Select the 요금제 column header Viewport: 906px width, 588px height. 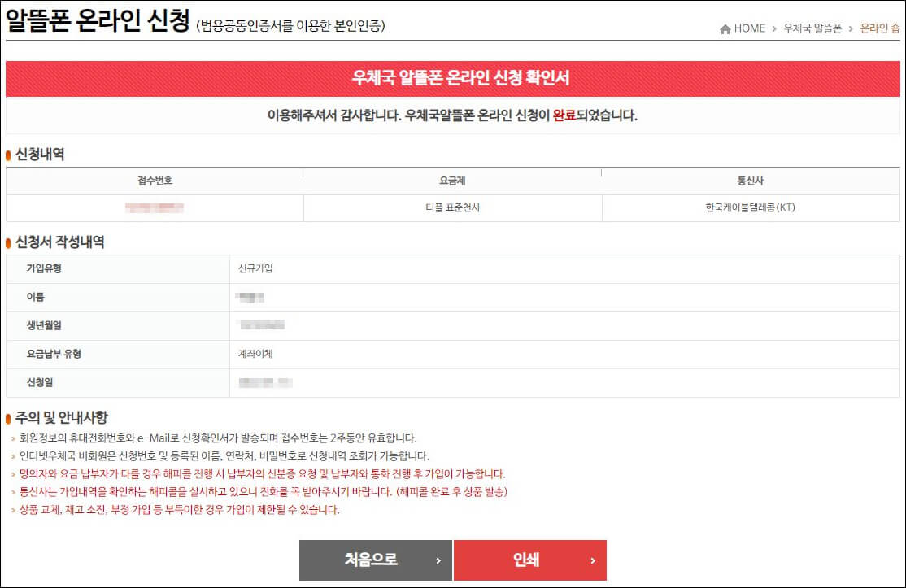tap(451, 179)
